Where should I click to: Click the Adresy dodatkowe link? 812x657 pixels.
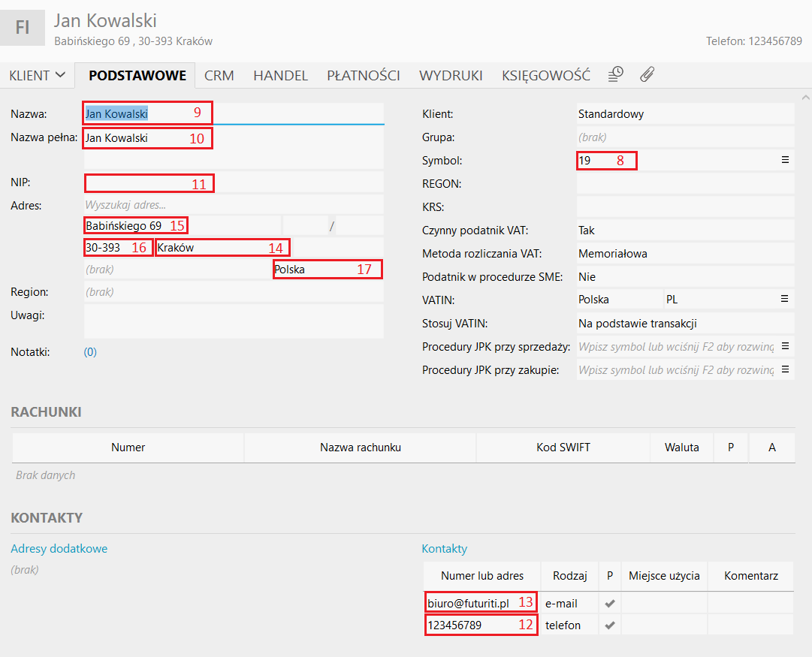[59, 549]
